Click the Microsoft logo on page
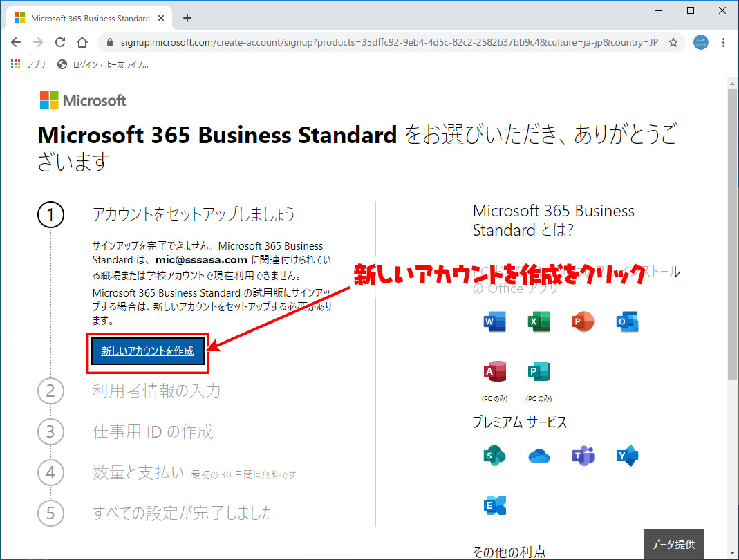This screenshot has width=739, height=560. point(83,100)
